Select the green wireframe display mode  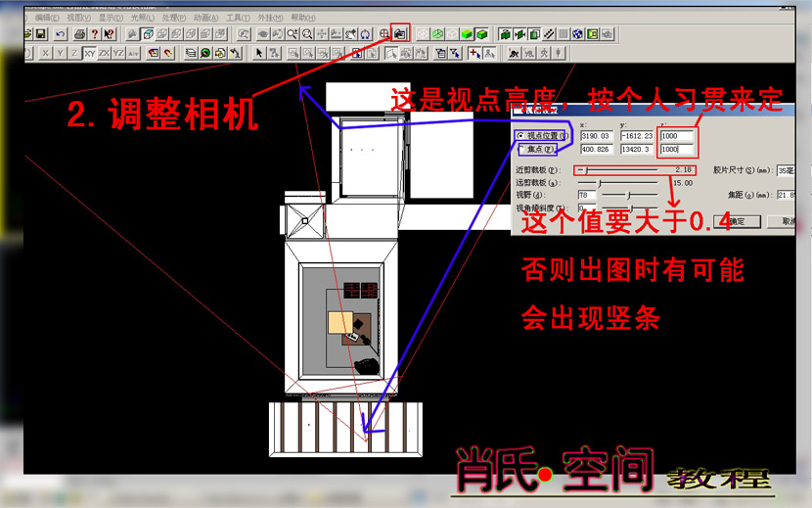tap(437, 34)
